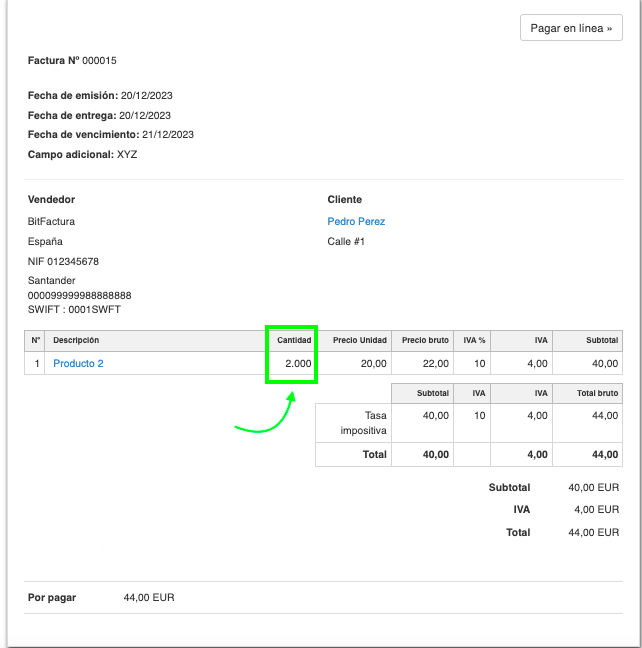Open the Producto 2 product link
Viewport: 642px width, 648px height.
click(x=78, y=363)
